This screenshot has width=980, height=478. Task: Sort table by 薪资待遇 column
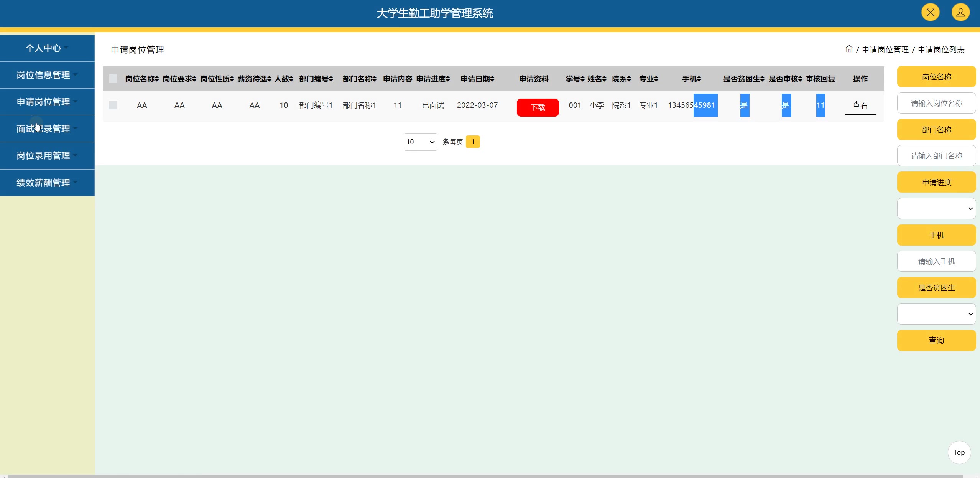coord(255,79)
